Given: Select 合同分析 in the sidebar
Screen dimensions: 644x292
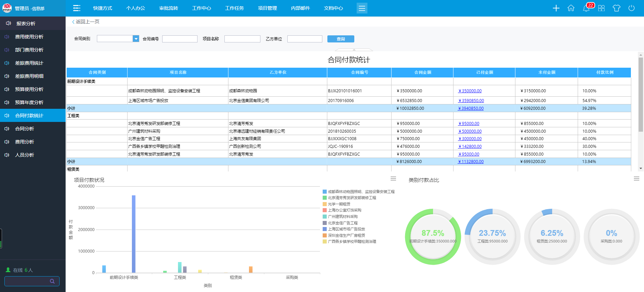Looking at the screenshot, I should [25, 129].
